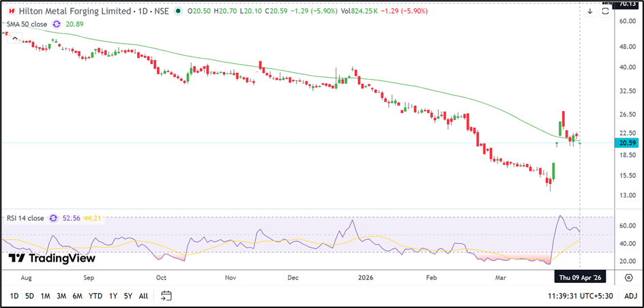The width and height of the screenshot is (644, 308).
Task: Click the market status indicator dot
Action: [x=178, y=12]
